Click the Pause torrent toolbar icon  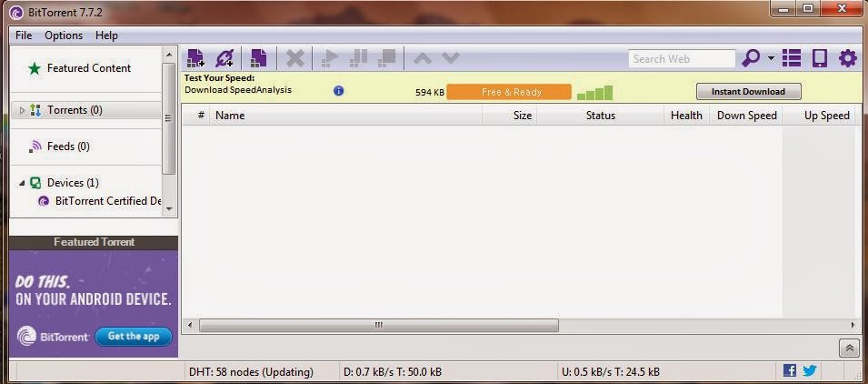coord(359,57)
